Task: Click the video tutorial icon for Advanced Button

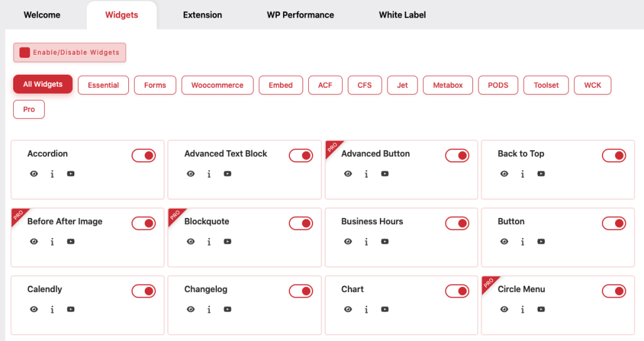Action: tap(384, 174)
